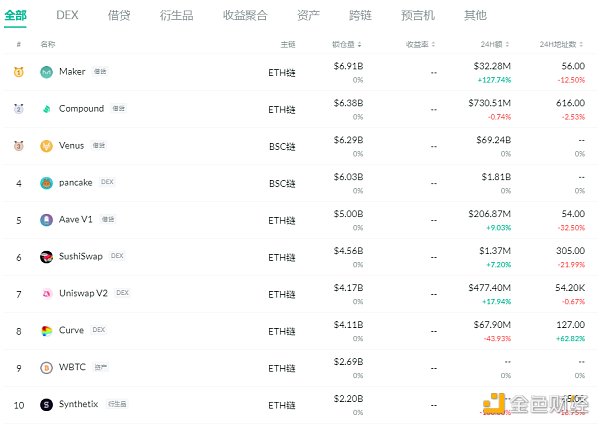
Task: Click the Synthetix logo icon
Action: (x=47, y=405)
